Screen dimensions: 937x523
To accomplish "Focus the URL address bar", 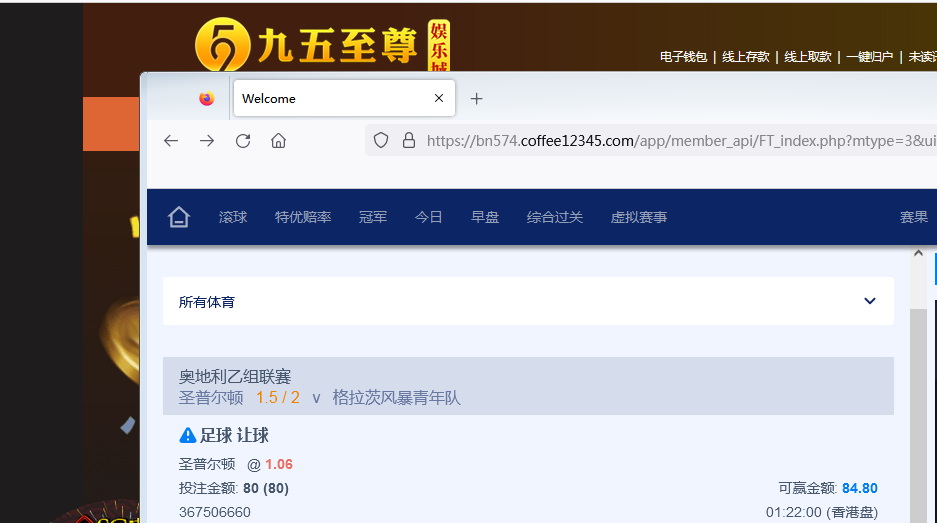I will coord(681,140).
